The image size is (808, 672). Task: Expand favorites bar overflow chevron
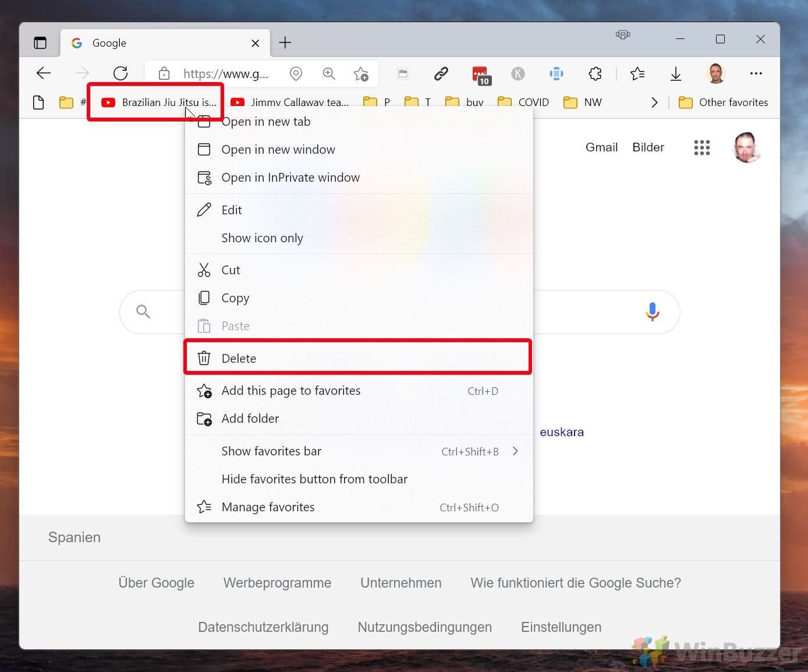click(x=654, y=102)
